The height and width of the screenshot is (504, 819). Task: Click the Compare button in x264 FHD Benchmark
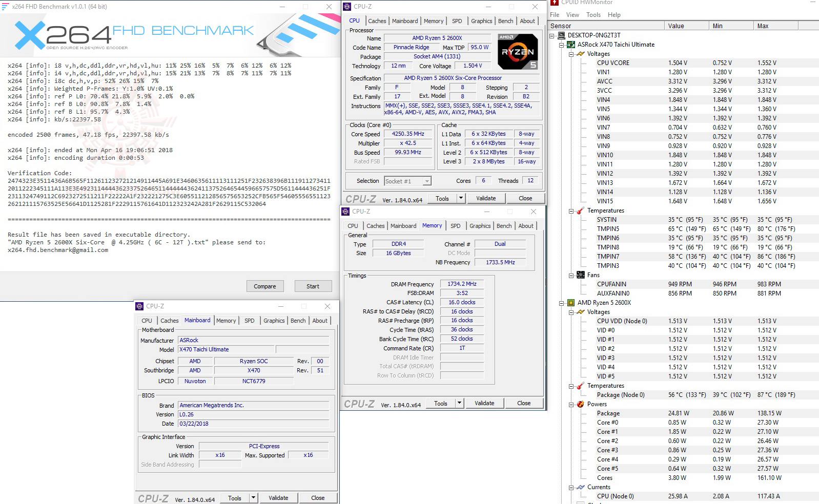tap(265, 286)
